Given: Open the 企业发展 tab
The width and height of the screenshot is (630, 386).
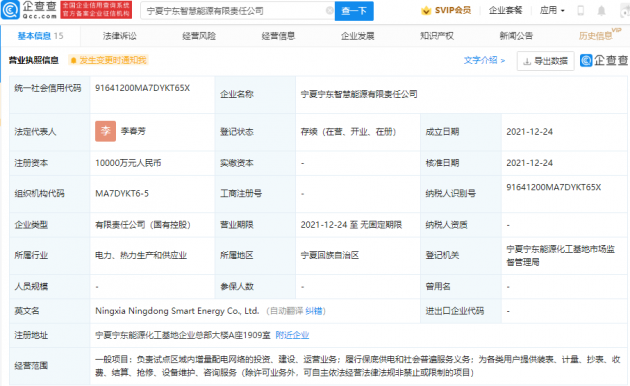Looking at the screenshot, I should coord(358,36).
